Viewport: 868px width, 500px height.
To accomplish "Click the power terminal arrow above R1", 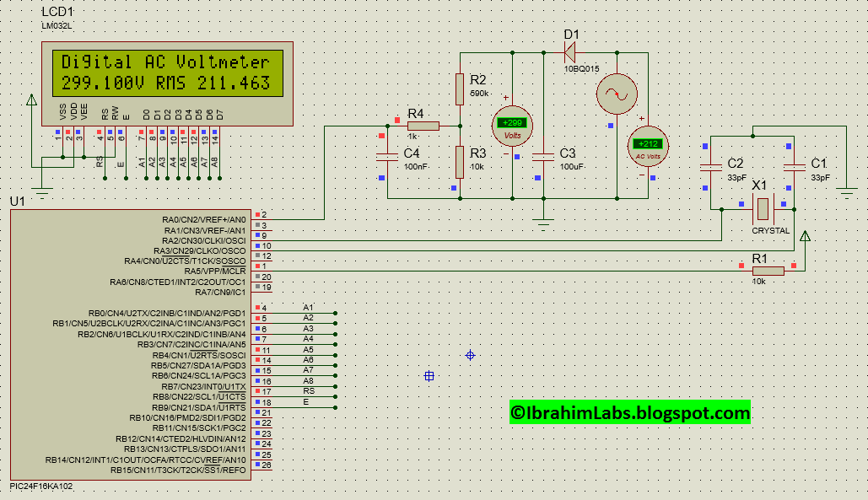I will pyautogui.click(x=805, y=236).
